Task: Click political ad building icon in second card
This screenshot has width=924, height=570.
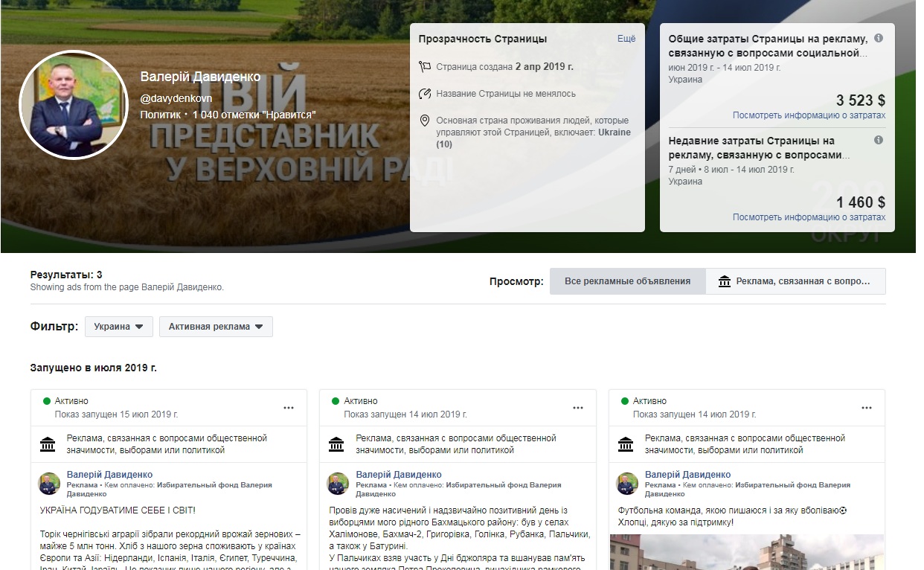Action: click(x=336, y=444)
